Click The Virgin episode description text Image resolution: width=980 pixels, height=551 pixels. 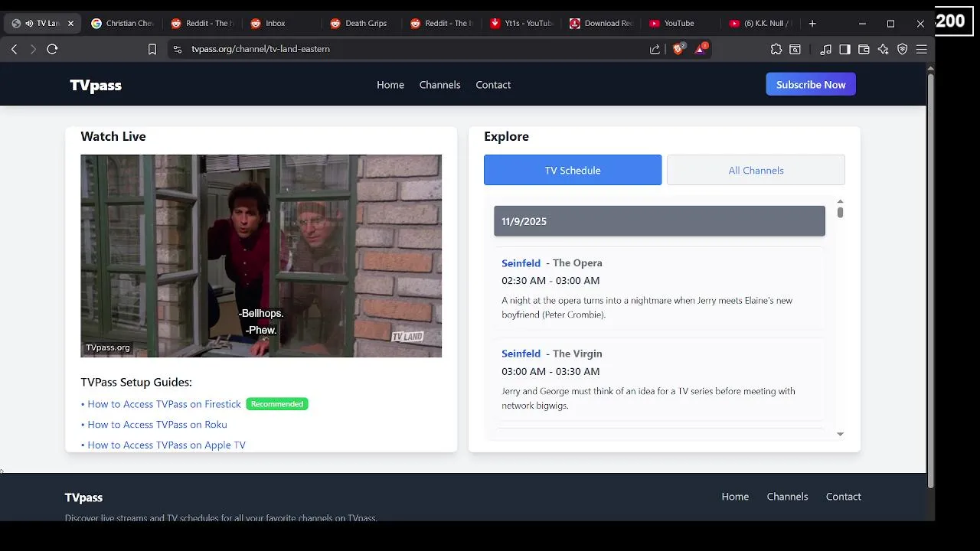tap(648, 398)
